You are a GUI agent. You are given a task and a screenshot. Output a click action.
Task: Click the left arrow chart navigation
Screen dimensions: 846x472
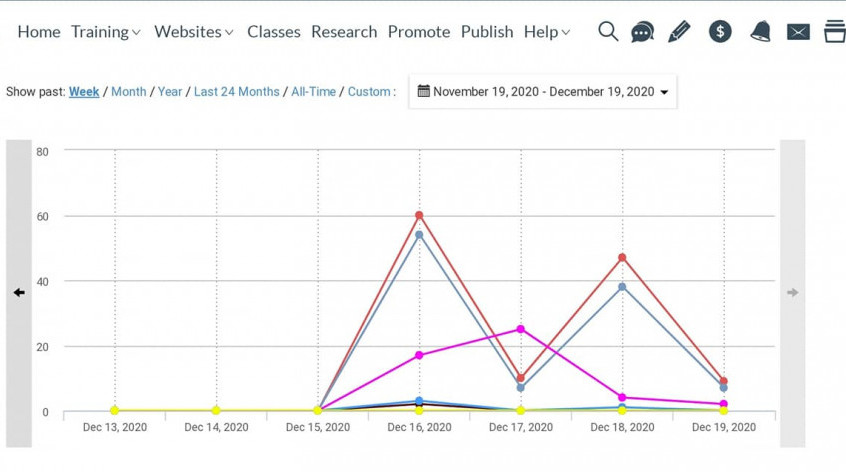point(19,293)
